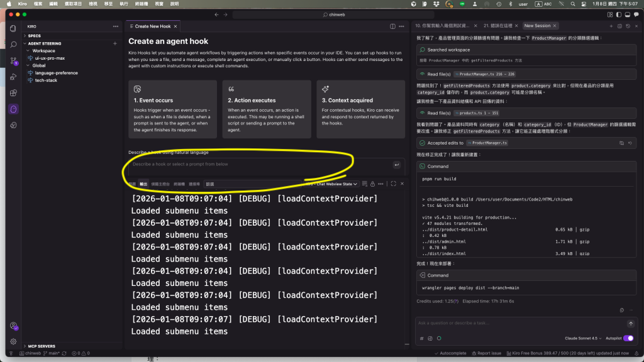Open the language-preference steering file

[56, 73]
